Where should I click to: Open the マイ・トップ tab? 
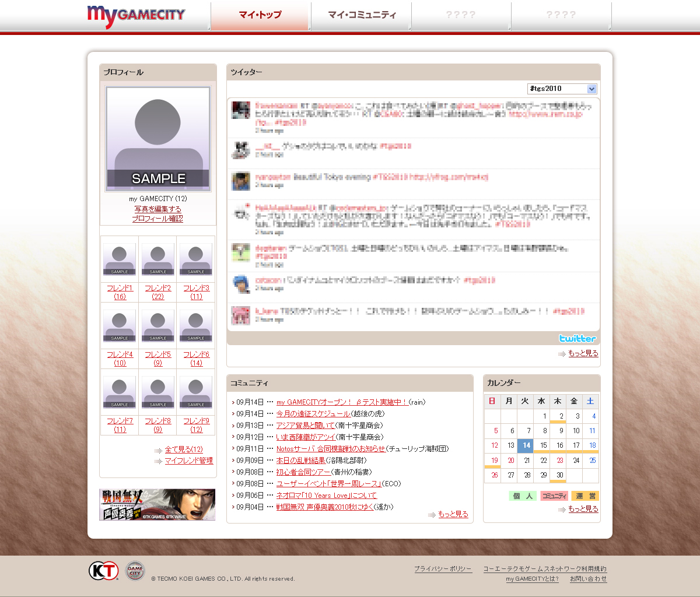[260, 16]
